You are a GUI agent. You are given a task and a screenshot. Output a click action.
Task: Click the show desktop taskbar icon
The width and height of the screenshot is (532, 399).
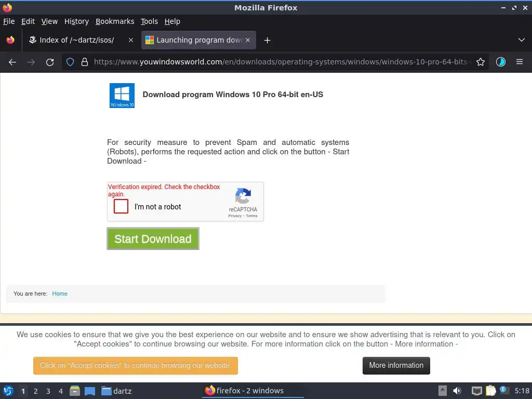pyautogui.click(x=90, y=391)
